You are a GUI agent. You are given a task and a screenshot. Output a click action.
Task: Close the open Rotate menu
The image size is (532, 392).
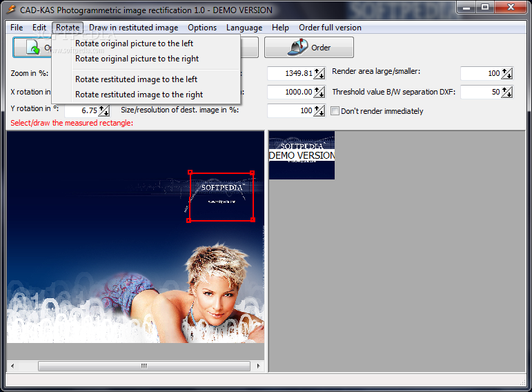coord(68,28)
